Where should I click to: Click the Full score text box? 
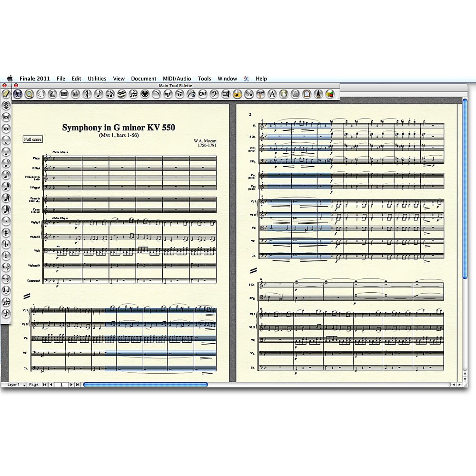click(33, 139)
